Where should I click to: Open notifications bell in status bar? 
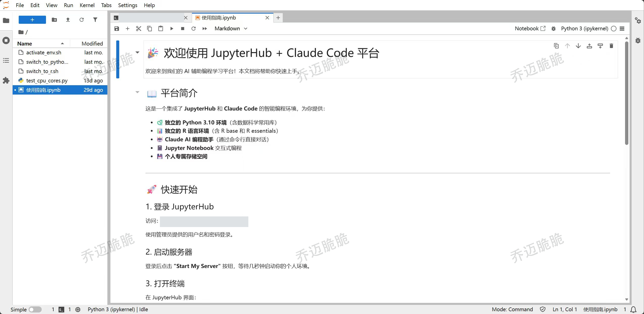pos(633,309)
